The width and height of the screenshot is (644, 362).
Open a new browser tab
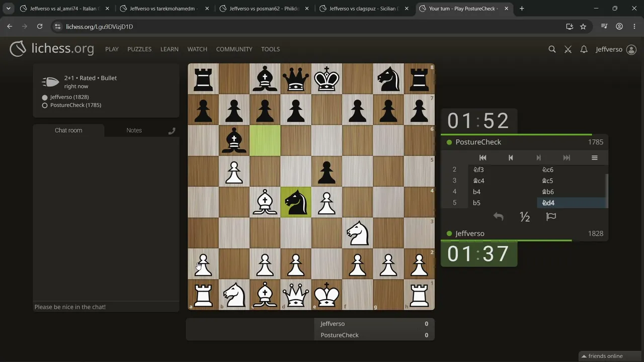pos(522,9)
